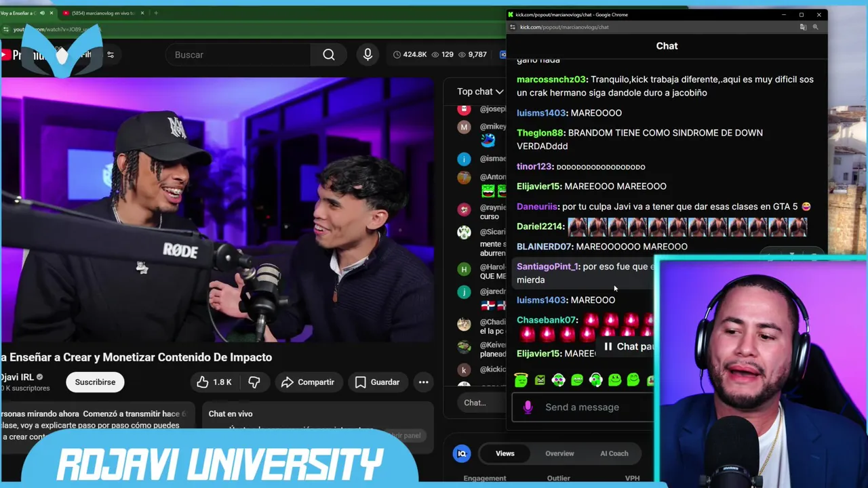Screen dimensions: 868x488
Task: Click username Dariel2214 in chat
Action: (540, 226)
